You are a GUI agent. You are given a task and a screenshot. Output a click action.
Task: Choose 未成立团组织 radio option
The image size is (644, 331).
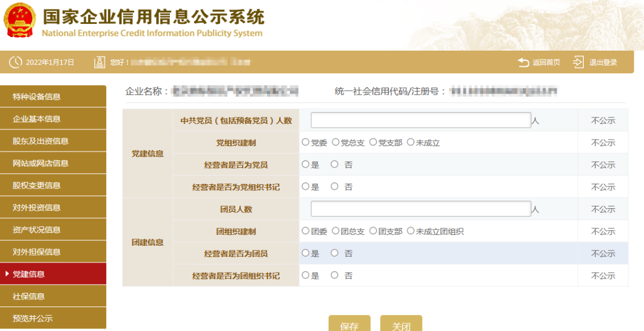click(x=410, y=231)
